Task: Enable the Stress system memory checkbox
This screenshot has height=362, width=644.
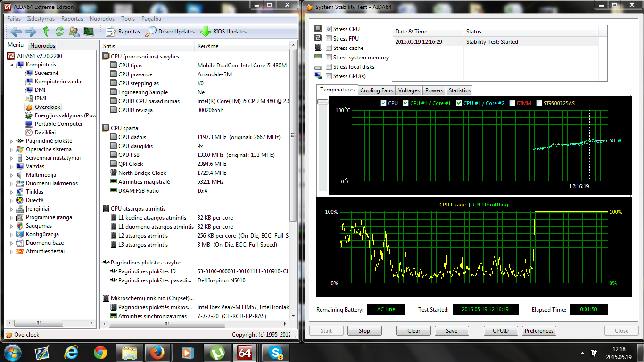Action: (x=329, y=58)
